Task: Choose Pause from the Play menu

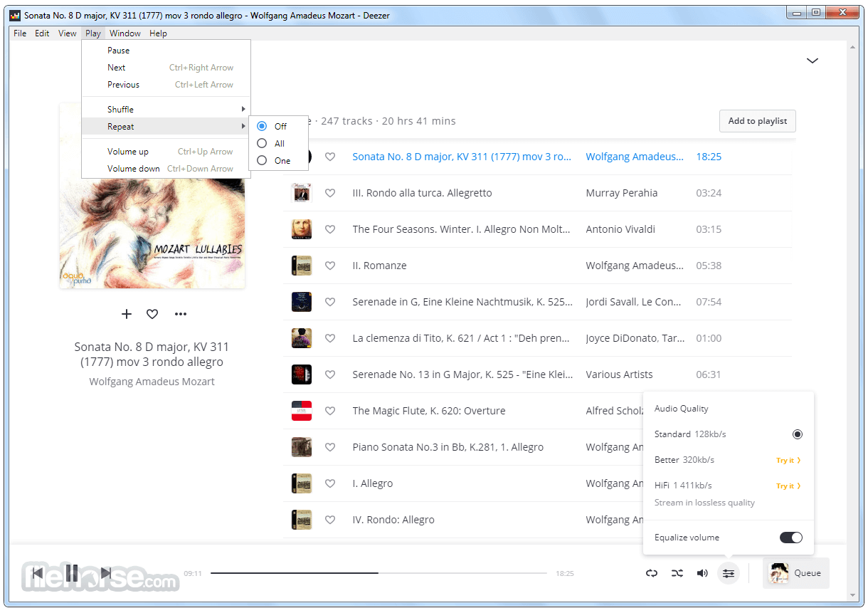Action: [x=166, y=51]
